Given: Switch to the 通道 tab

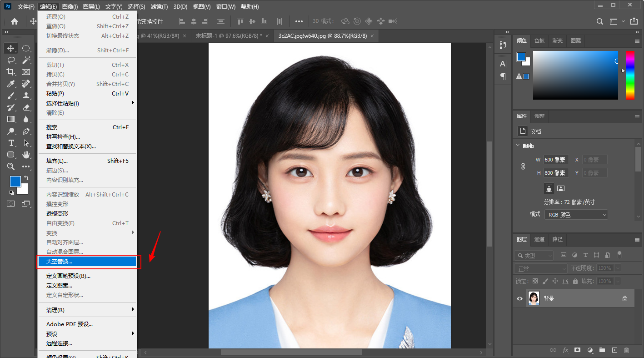Looking at the screenshot, I should pos(539,239).
